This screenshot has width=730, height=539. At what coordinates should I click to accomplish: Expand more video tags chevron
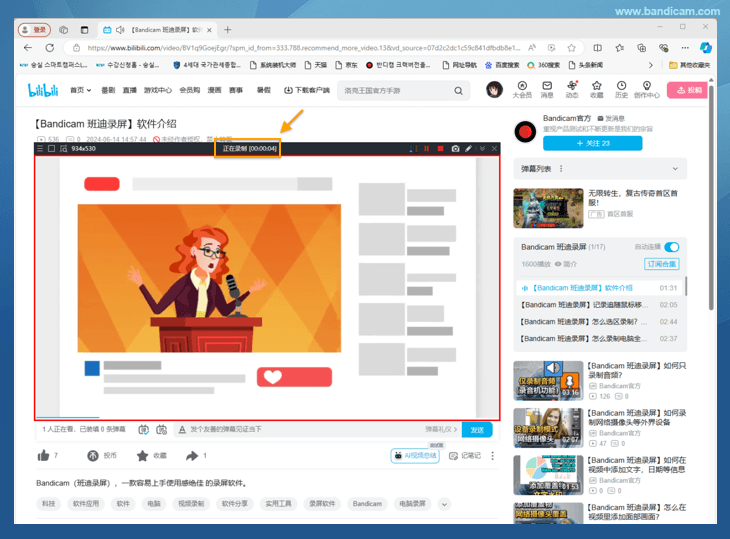pos(445,504)
